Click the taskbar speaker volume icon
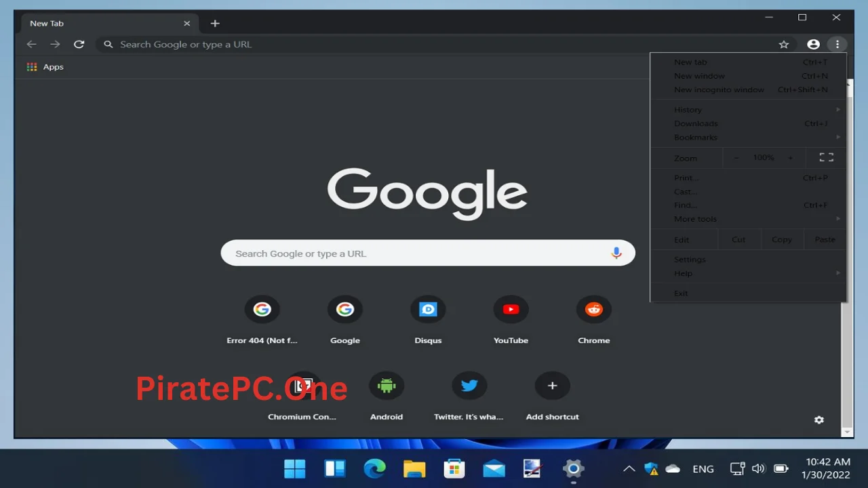Viewport: 868px width, 488px height. point(759,468)
